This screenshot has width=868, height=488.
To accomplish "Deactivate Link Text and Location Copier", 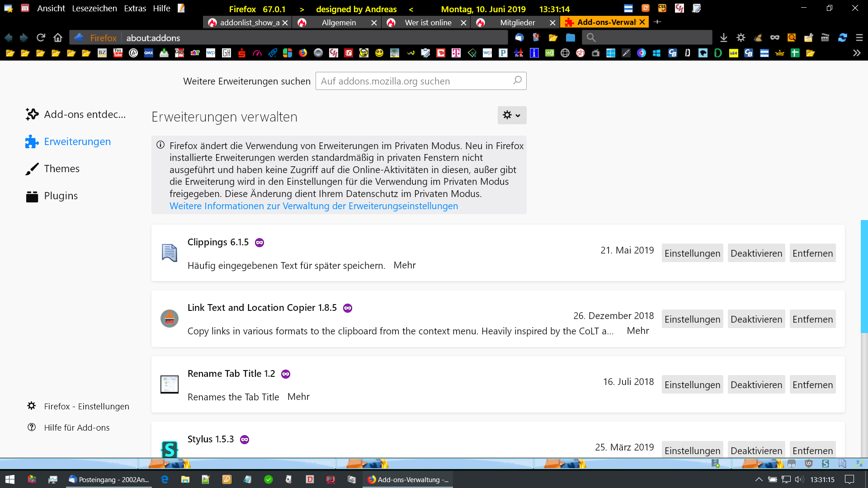I will click(x=756, y=319).
